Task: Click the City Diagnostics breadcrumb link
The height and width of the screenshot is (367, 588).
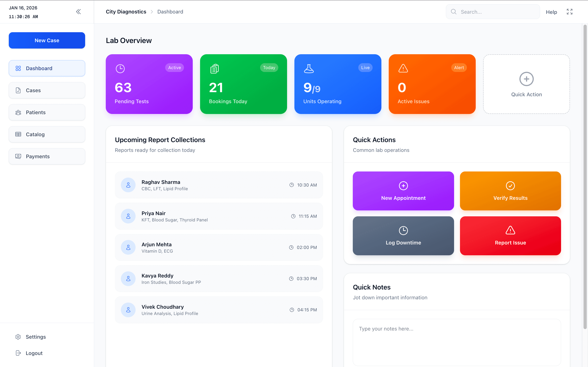Action: pos(126,12)
